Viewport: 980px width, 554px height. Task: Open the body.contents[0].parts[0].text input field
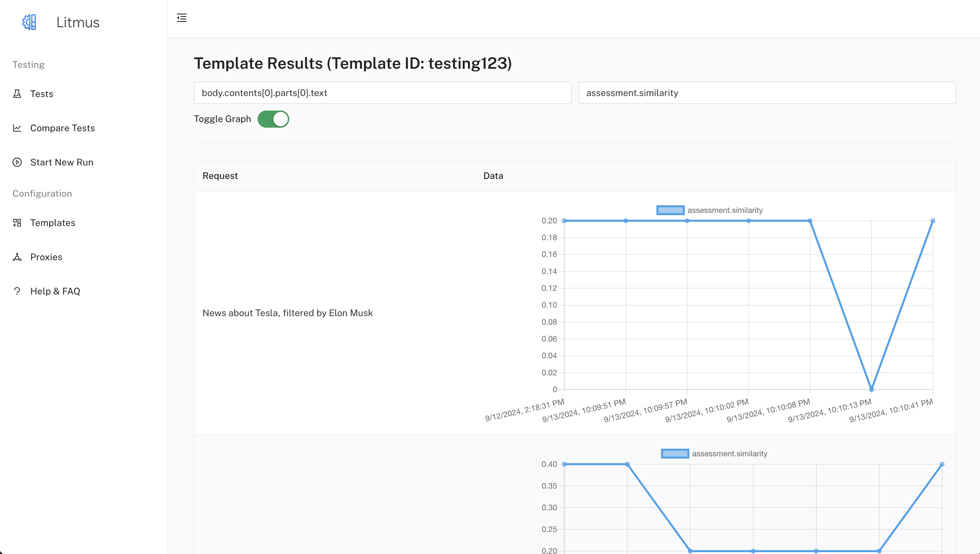(382, 92)
